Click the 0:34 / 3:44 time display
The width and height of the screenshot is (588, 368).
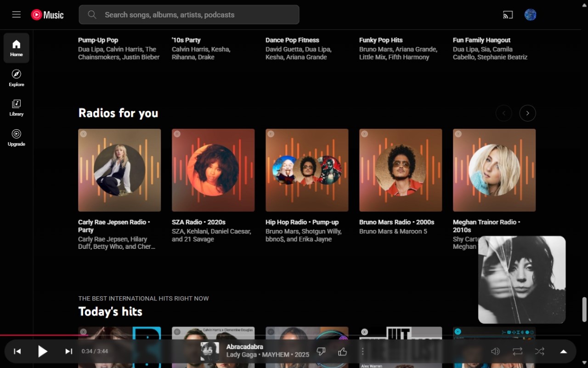pyautogui.click(x=95, y=351)
